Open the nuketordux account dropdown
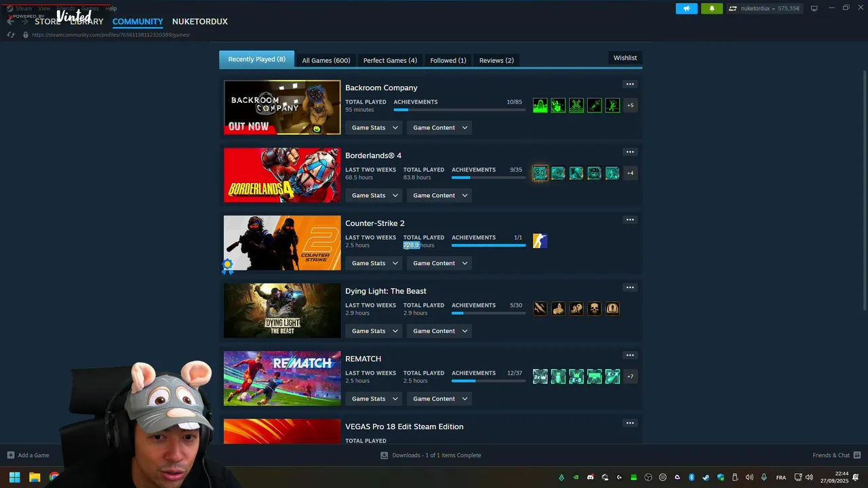Image resolution: width=868 pixels, height=488 pixels. point(764,9)
